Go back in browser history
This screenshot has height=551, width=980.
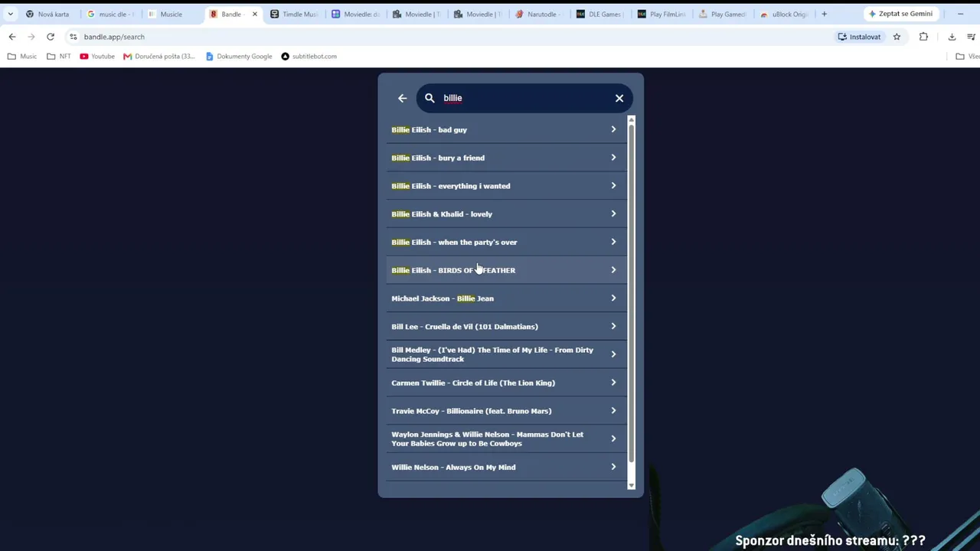tap(12, 37)
